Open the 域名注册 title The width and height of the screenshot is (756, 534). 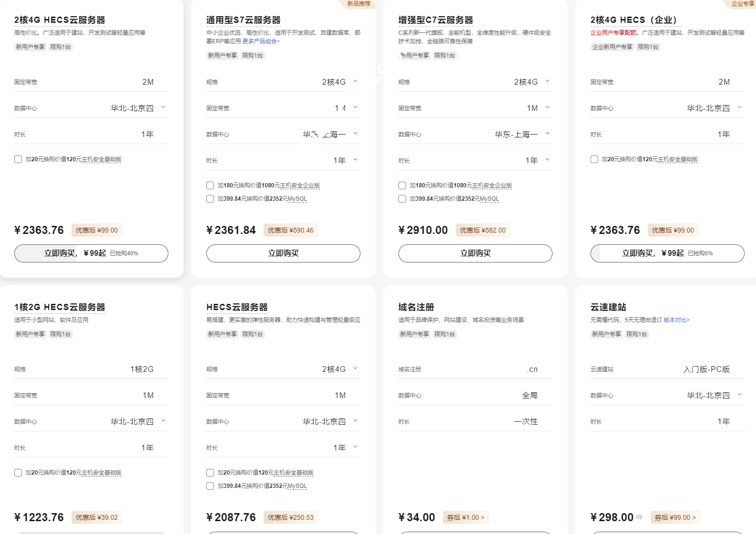(x=416, y=307)
